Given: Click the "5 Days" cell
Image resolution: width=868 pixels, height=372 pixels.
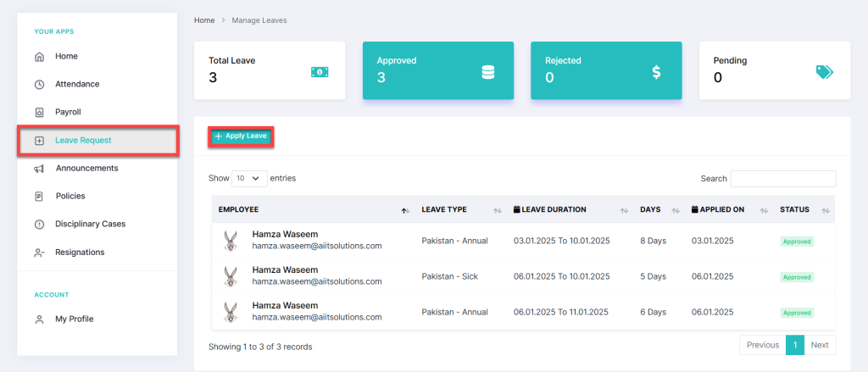Looking at the screenshot, I should point(654,276).
